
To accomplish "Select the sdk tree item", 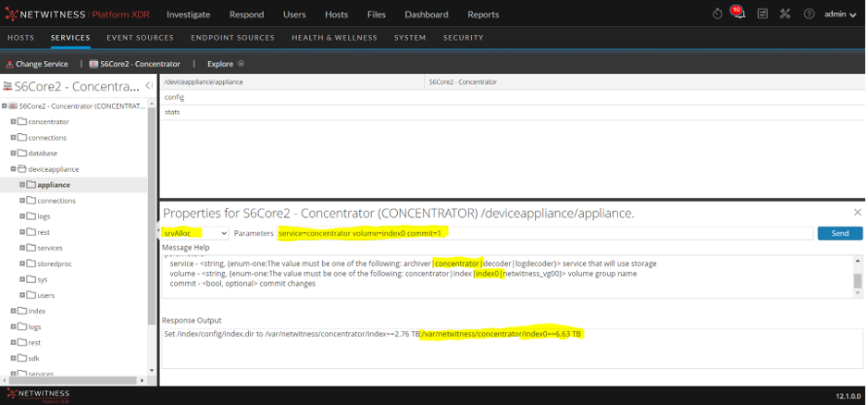I will click(x=33, y=359).
